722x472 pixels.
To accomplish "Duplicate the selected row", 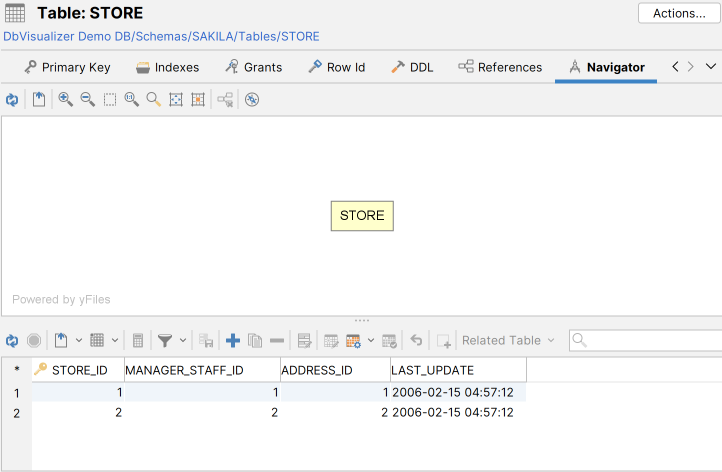I will 255,341.
